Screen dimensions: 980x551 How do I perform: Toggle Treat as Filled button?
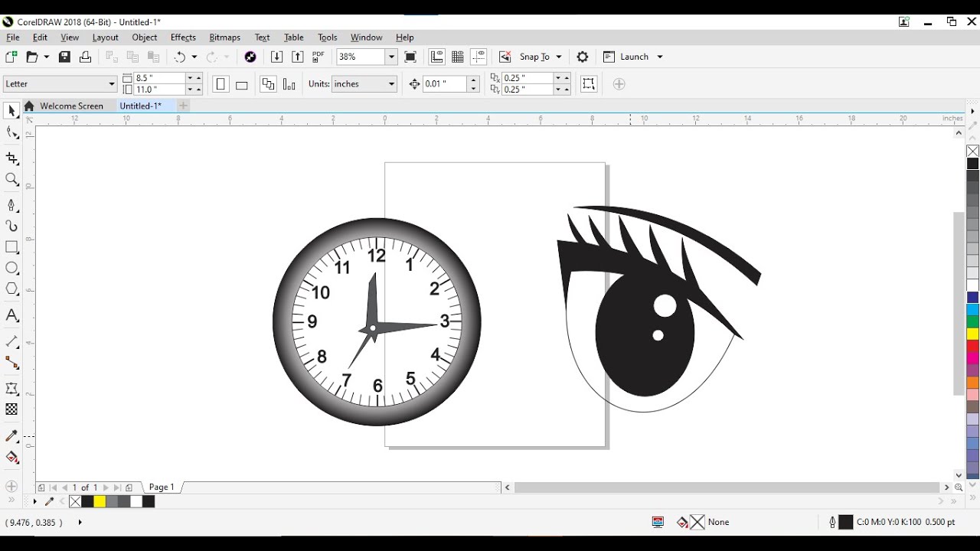[x=589, y=83]
